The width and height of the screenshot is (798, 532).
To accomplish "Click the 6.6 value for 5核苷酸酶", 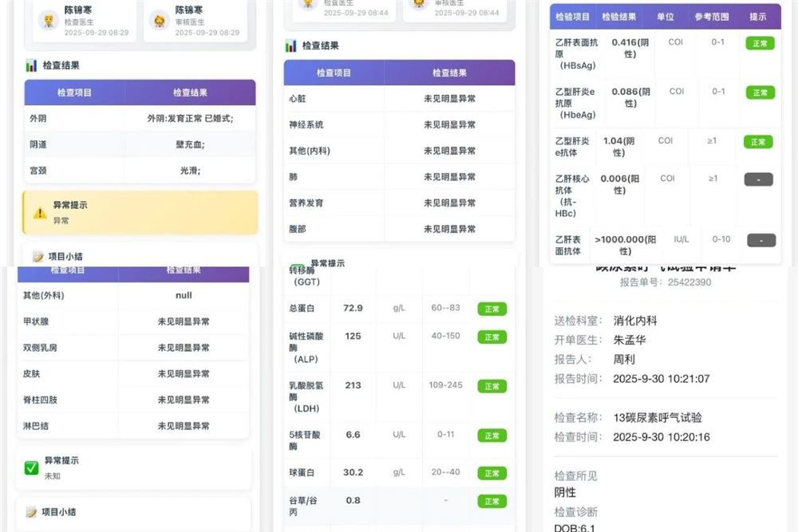I will point(354,435).
